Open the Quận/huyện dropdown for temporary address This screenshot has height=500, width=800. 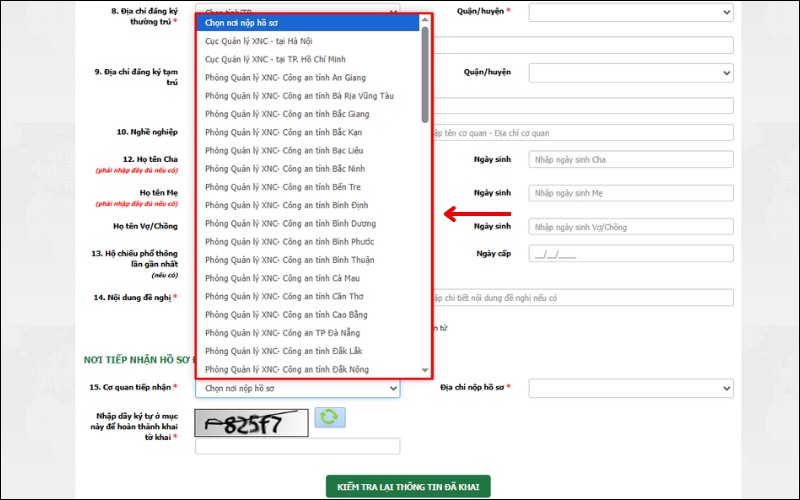tap(631, 73)
